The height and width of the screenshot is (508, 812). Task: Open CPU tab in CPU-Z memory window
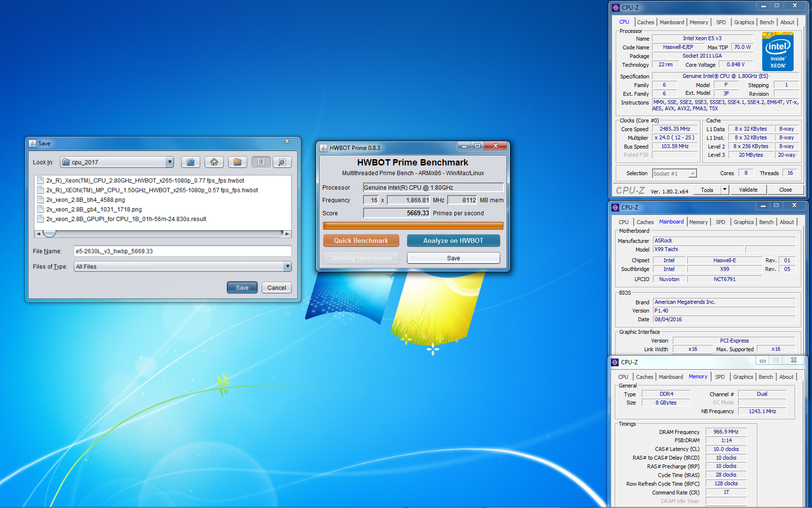point(623,377)
